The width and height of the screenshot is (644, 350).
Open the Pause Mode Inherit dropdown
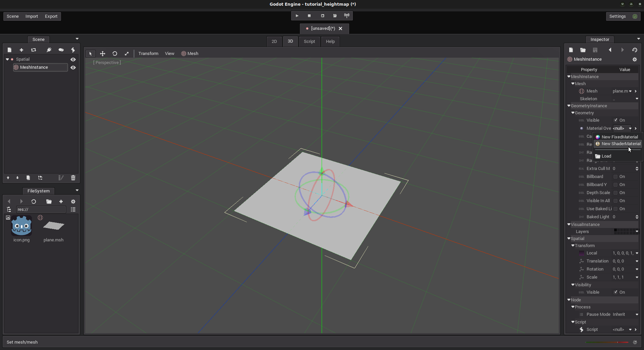(637, 314)
